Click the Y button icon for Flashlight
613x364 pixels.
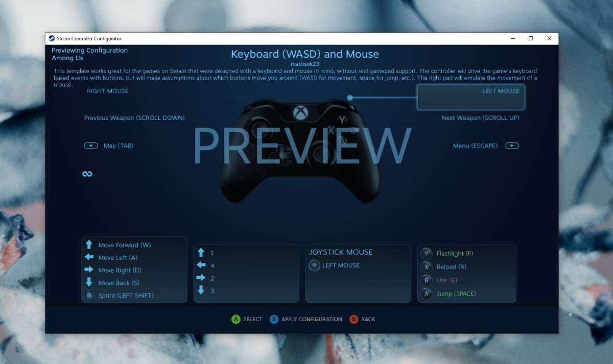426,253
